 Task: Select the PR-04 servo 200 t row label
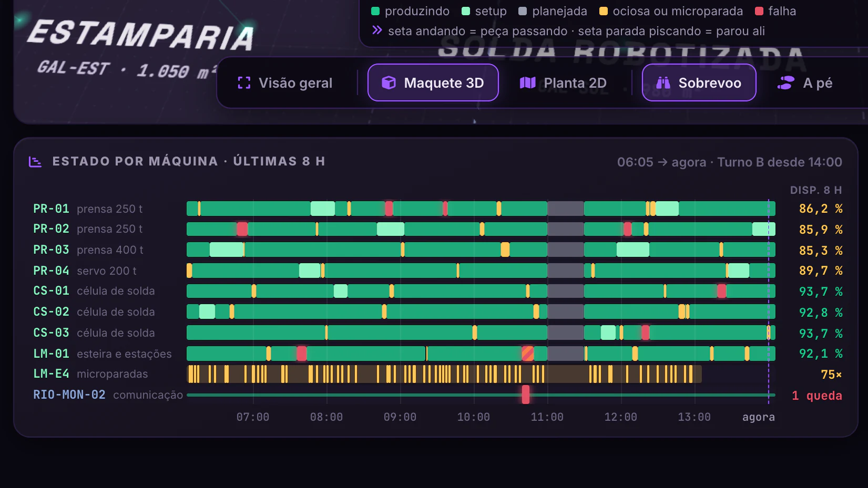coord(85,271)
